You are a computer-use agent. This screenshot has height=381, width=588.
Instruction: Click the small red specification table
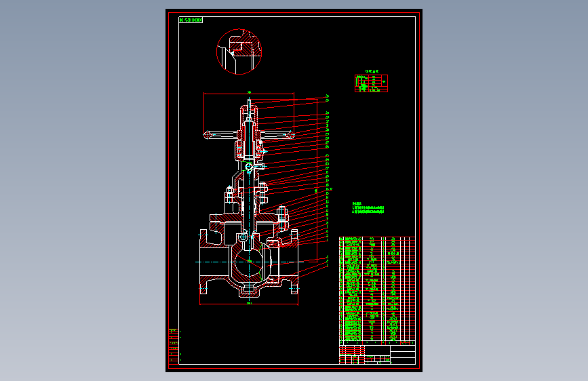pos(371,83)
